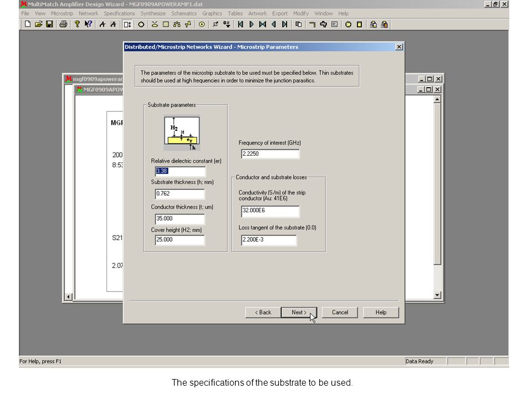Open the Microstrip menu
Viewport: 532px width, 399px height.
(62, 13)
